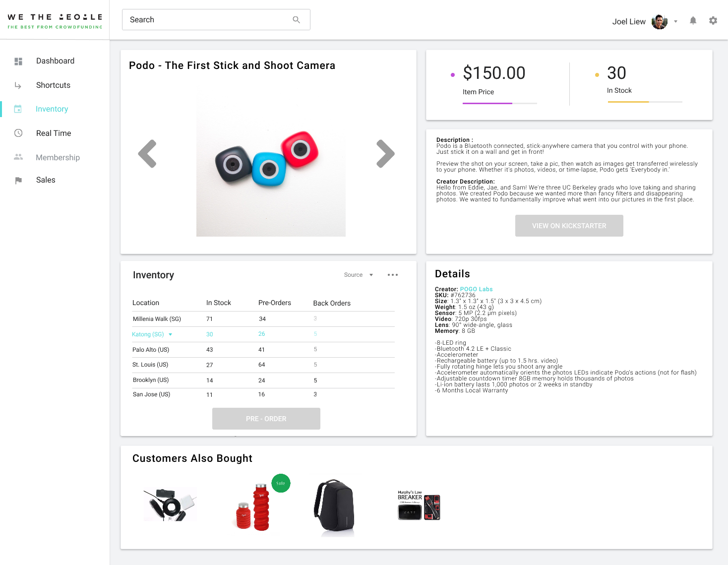
Task: Click the Pre-Order button
Action: (x=266, y=419)
